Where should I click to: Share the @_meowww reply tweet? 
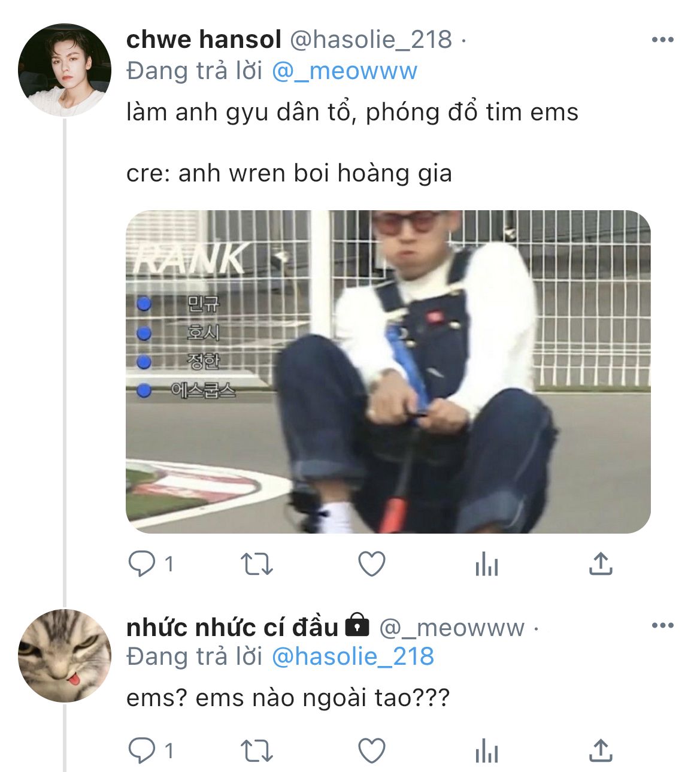click(601, 751)
